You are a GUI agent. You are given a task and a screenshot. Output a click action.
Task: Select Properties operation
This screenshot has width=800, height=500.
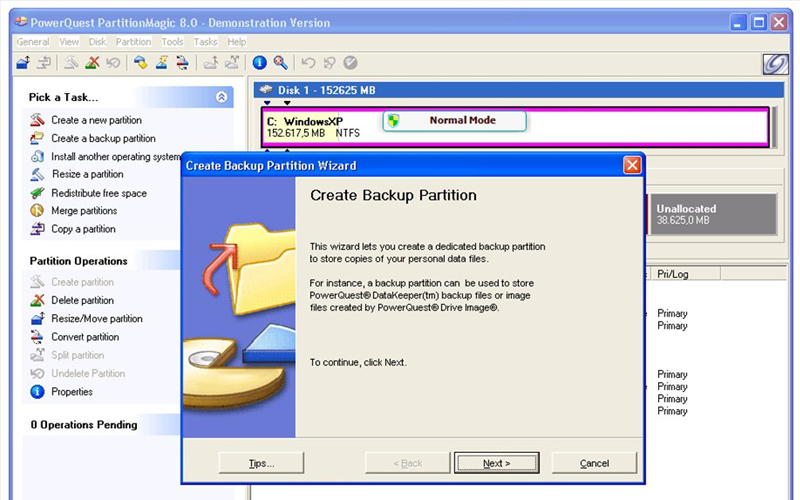tap(72, 392)
